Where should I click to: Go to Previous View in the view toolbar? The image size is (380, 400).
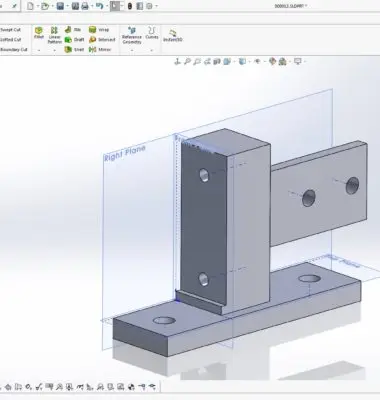click(207, 61)
